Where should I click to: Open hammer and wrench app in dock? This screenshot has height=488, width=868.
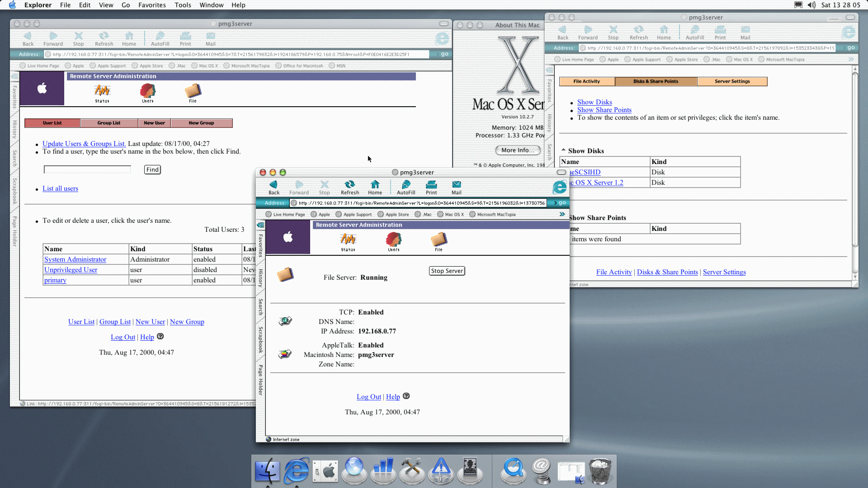412,471
